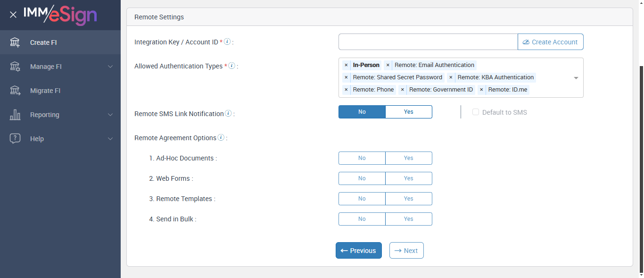644x278 pixels.
Task: Remove the Remote: ID.me tag
Action: point(481,90)
